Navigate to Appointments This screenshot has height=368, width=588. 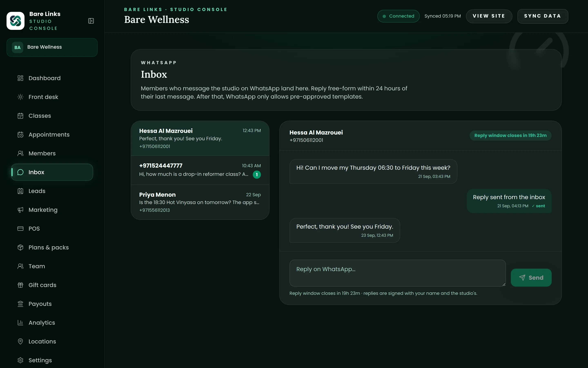(52, 135)
